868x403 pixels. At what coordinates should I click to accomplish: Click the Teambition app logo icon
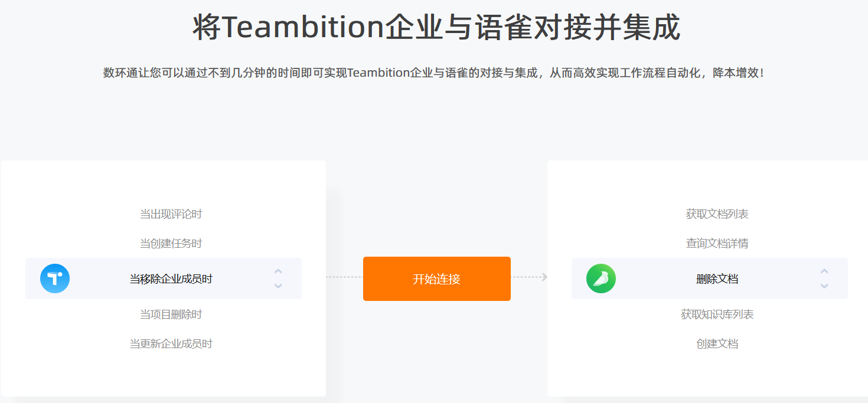click(x=55, y=279)
